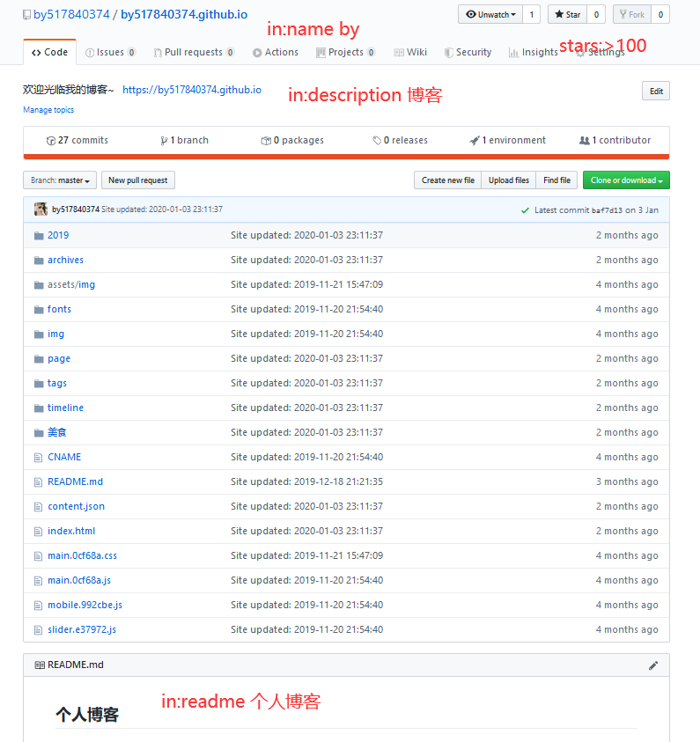Open owner profile by517840374 link
The height and width of the screenshot is (742, 700).
(x=71, y=15)
